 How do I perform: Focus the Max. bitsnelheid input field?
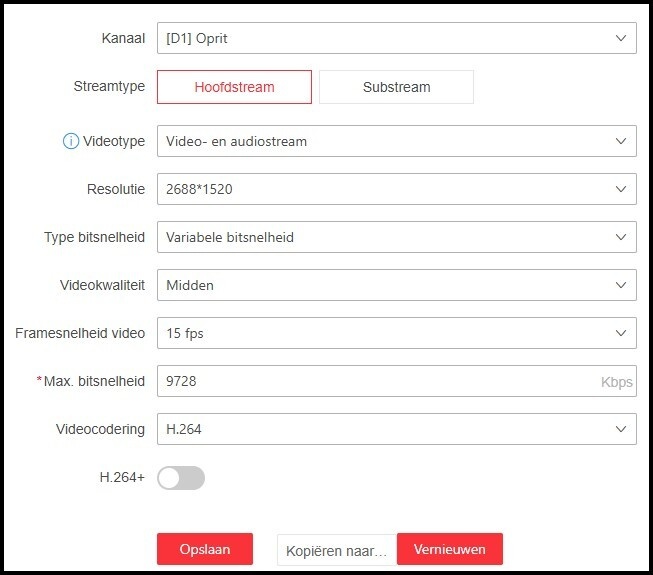pyautogui.click(x=396, y=381)
